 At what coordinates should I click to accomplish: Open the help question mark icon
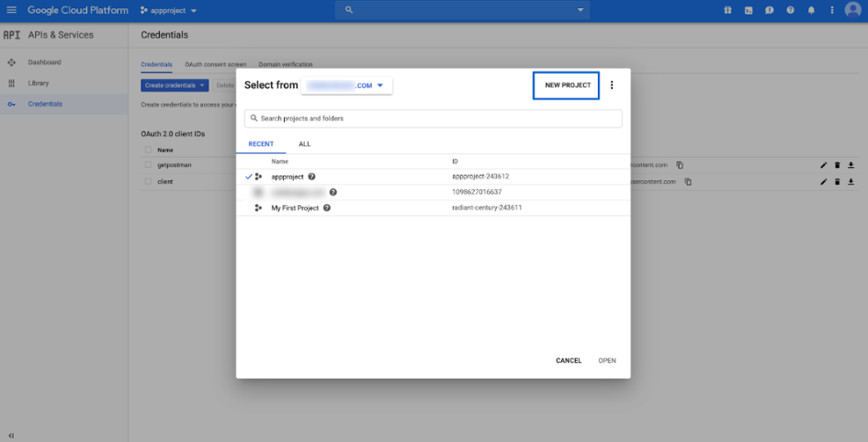pyautogui.click(x=790, y=10)
